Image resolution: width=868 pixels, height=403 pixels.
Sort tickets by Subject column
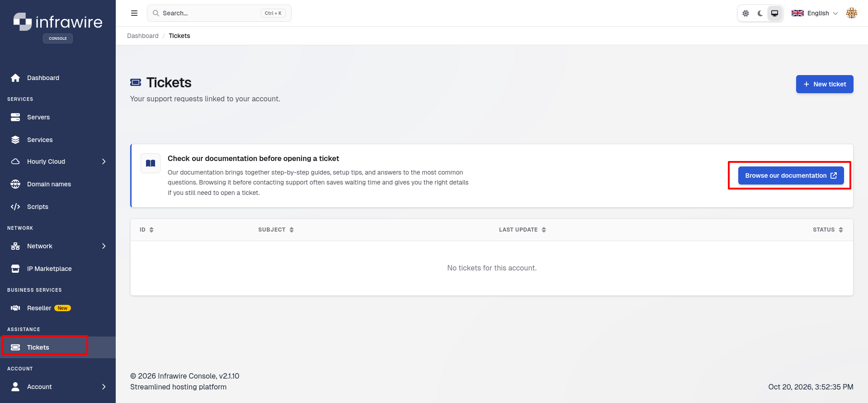[276, 230]
